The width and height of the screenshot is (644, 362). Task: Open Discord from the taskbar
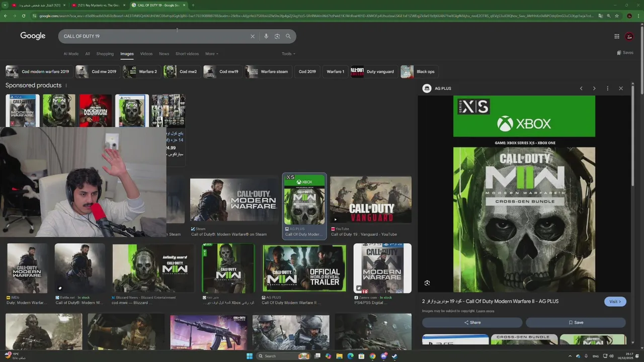(x=383, y=356)
